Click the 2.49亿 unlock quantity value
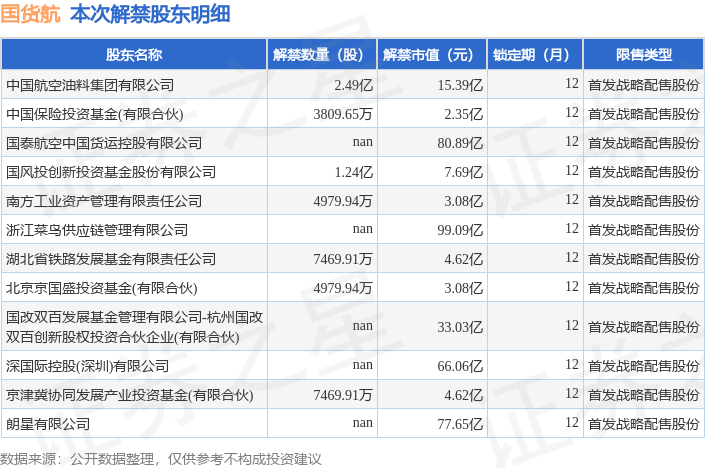Image resolution: width=705 pixels, height=468 pixels. point(353,85)
